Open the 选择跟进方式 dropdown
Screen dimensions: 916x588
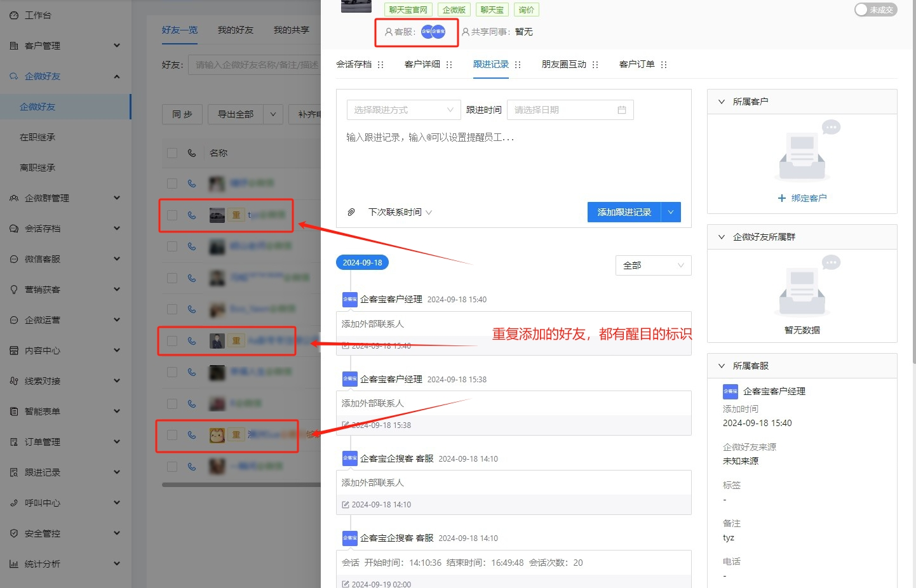(x=403, y=110)
